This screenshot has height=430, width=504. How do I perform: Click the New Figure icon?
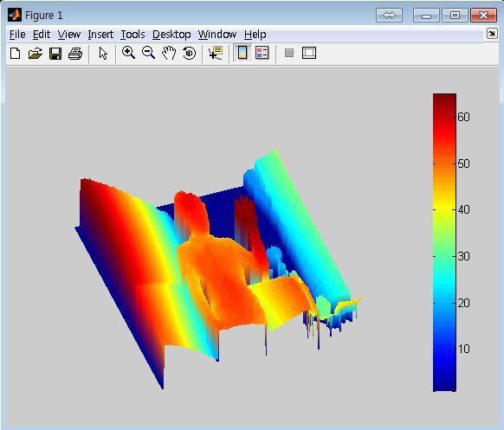[x=15, y=53]
